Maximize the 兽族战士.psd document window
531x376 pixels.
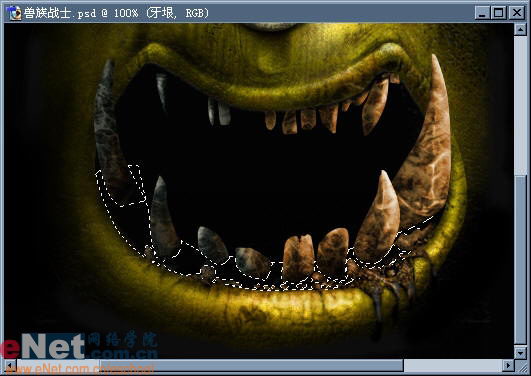coord(498,13)
